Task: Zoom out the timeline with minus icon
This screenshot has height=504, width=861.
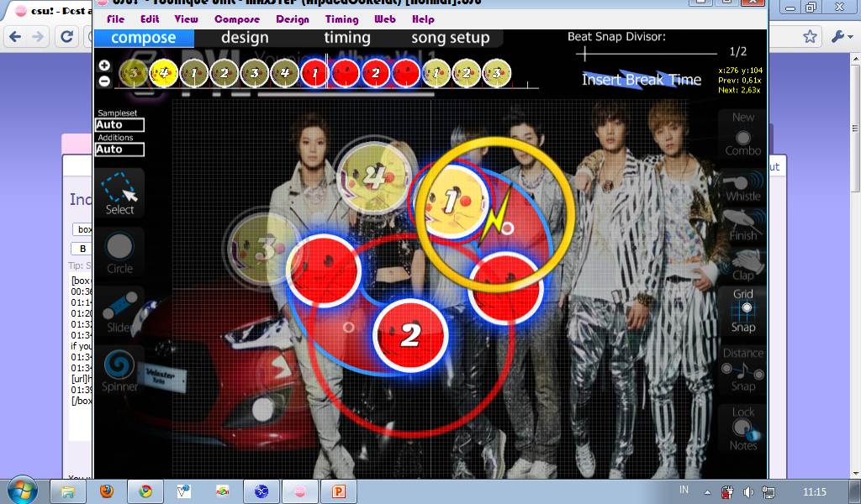Action: (x=104, y=81)
